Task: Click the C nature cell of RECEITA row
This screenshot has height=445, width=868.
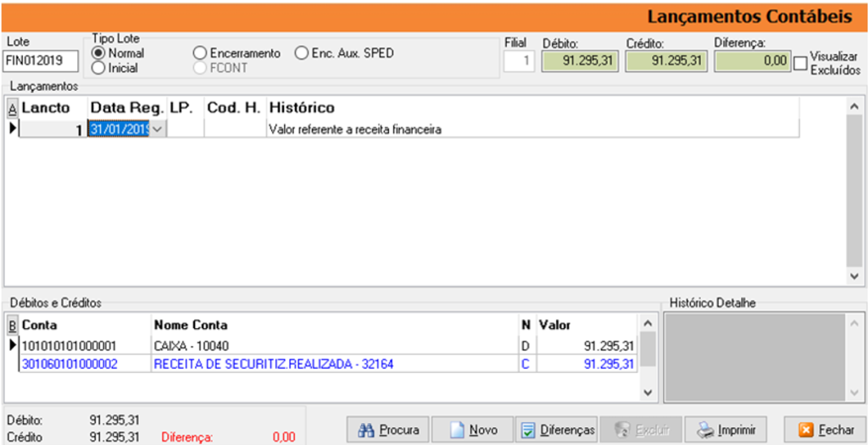Action: tap(528, 364)
